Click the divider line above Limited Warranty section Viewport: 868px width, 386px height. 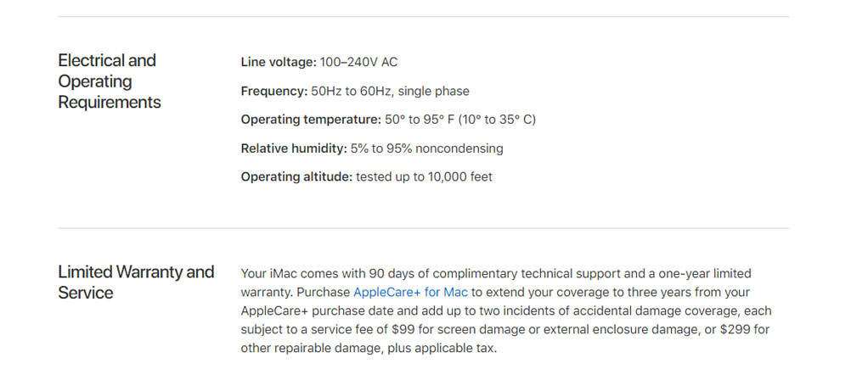(424, 228)
